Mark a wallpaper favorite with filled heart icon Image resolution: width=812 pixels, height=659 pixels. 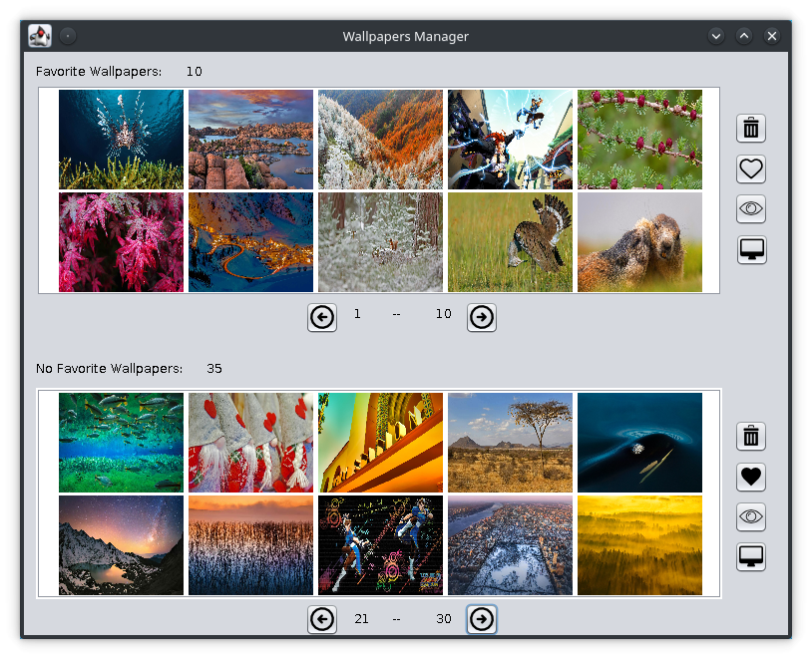point(751,477)
